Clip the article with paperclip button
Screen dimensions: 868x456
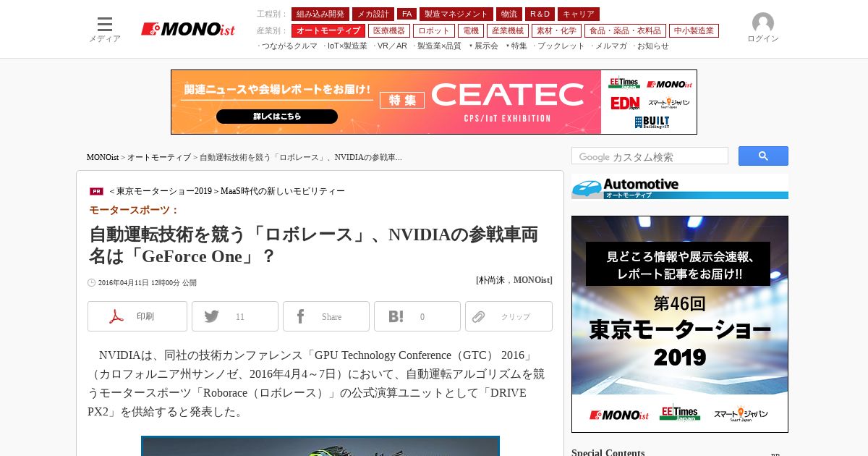[509, 316]
